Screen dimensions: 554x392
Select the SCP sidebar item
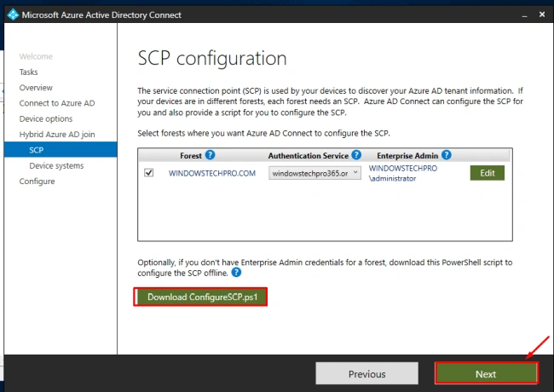point(61,150)
